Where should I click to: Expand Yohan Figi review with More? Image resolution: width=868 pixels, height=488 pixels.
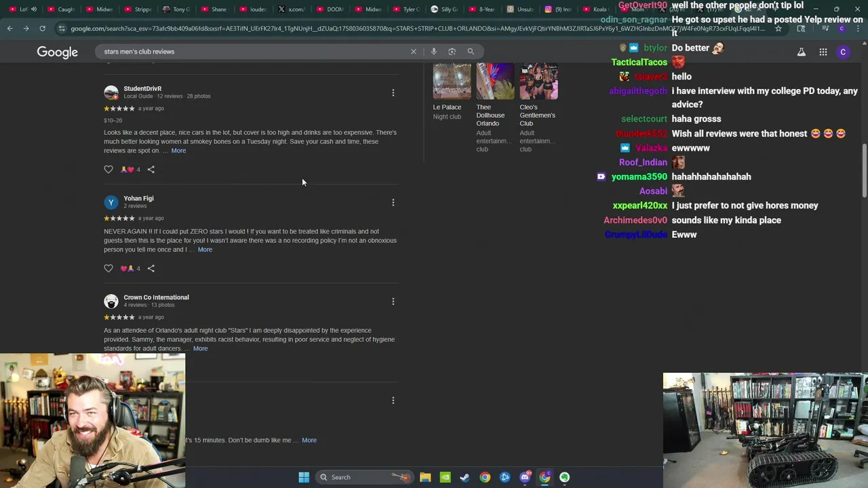point(205,249)
